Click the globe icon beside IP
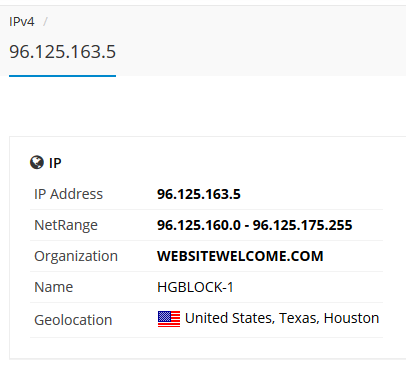The image size is (406, 366). point(37,163)
